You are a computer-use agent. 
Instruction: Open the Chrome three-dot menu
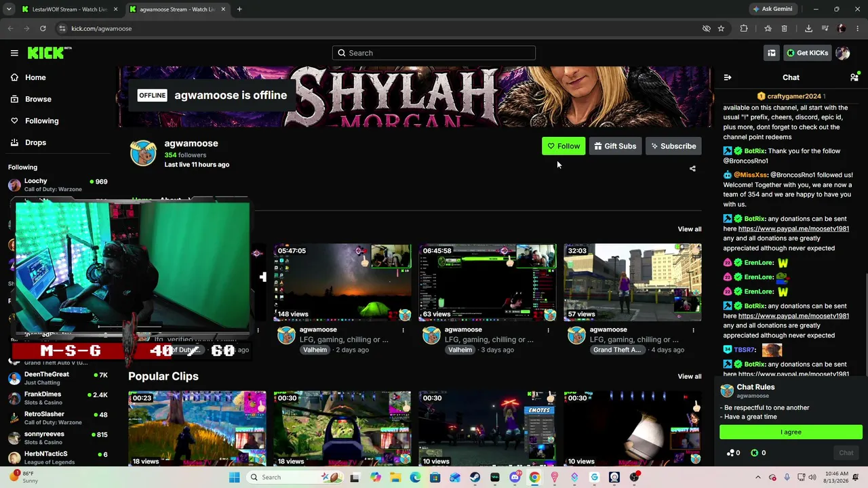click(x=857, y=28)
